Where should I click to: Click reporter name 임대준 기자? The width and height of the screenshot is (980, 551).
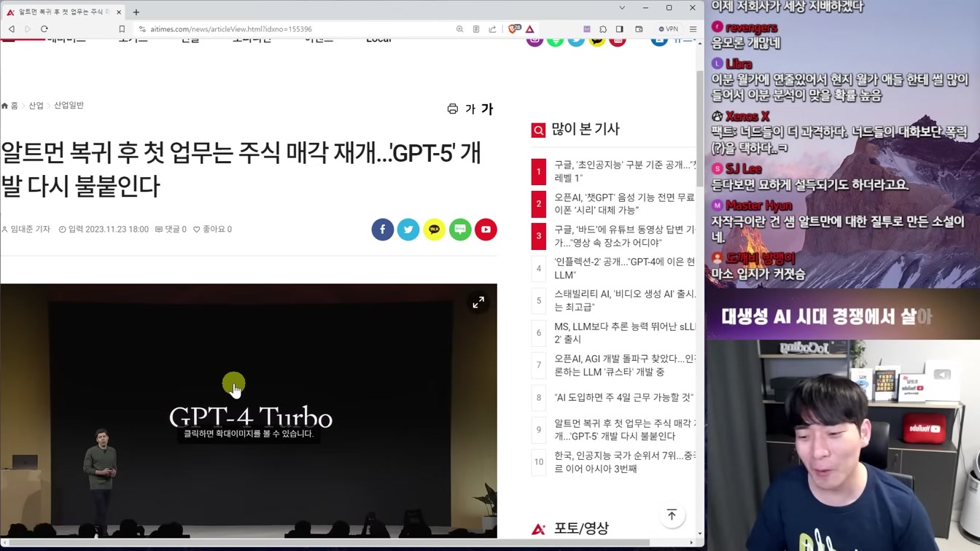(26, 229)
